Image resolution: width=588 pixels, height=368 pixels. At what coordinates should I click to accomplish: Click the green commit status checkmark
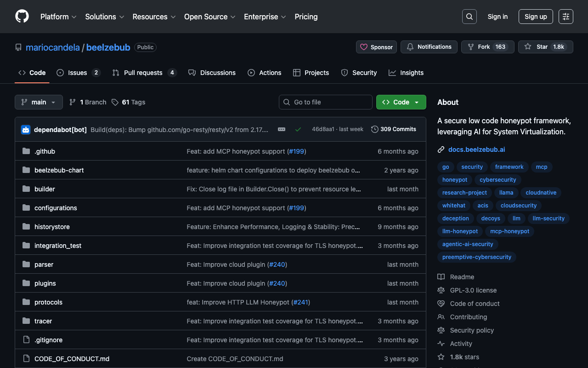pyautogui.click(x=298, y=130)
